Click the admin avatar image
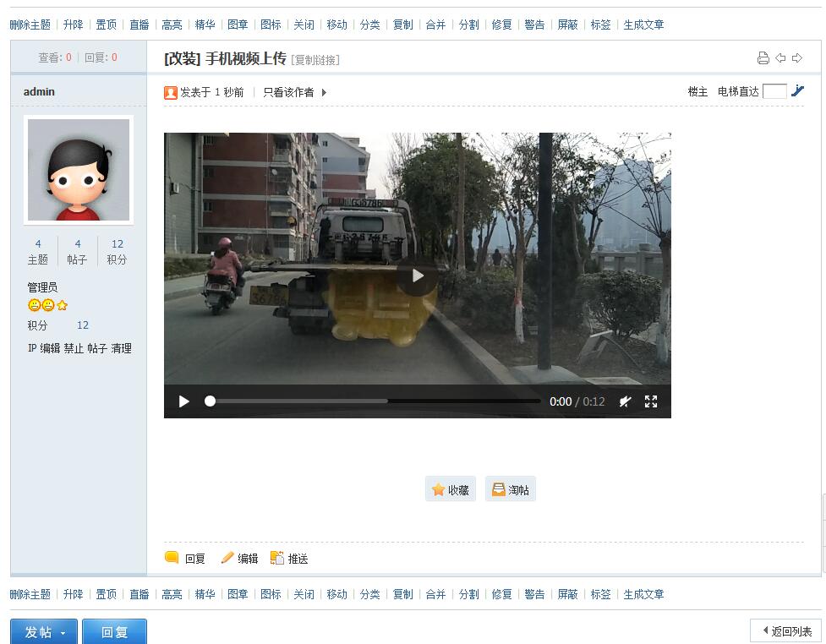This screenshot has height=644, width=826. click(x=79, y=170)
